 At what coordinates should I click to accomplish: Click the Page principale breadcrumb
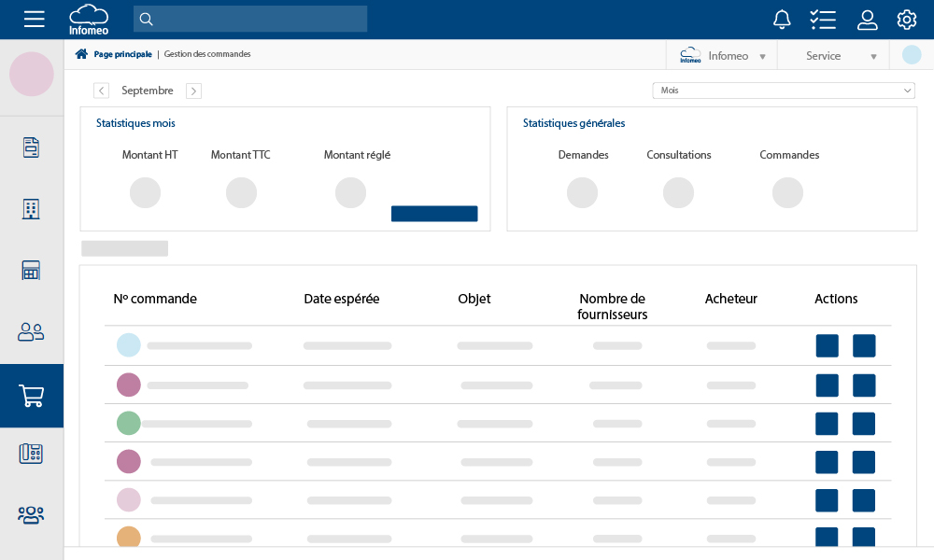pyautogui.click(x=121, y=54)
